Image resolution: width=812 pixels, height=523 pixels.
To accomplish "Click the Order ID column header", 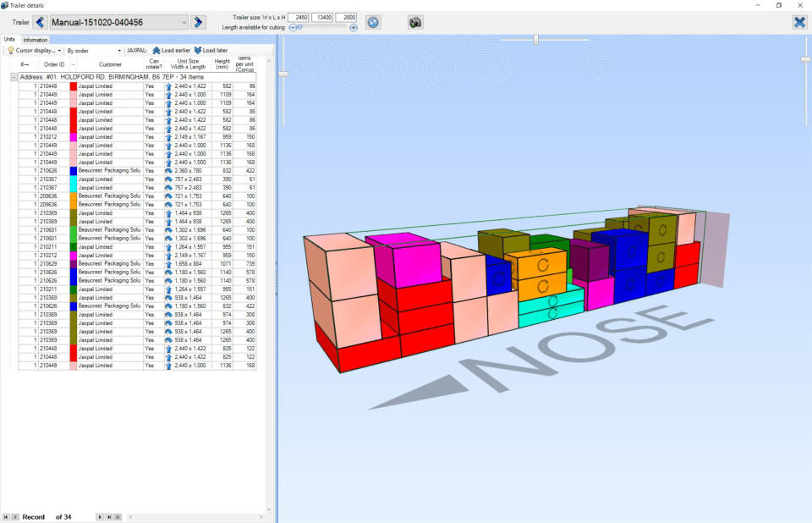I will point(54,65).
